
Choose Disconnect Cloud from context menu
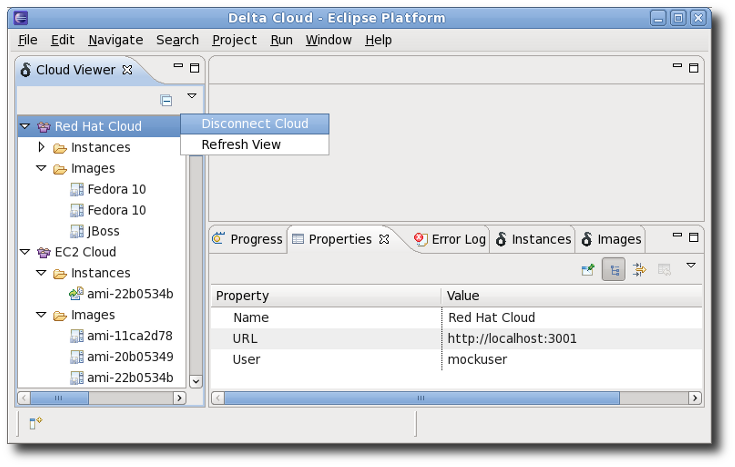(x=255, y=124)
